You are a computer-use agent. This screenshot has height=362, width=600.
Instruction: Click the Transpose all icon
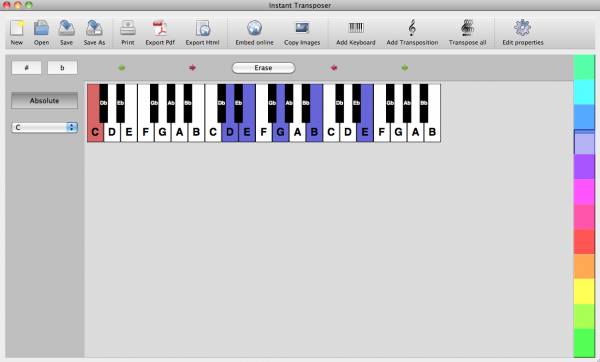[x=468, y=28]
